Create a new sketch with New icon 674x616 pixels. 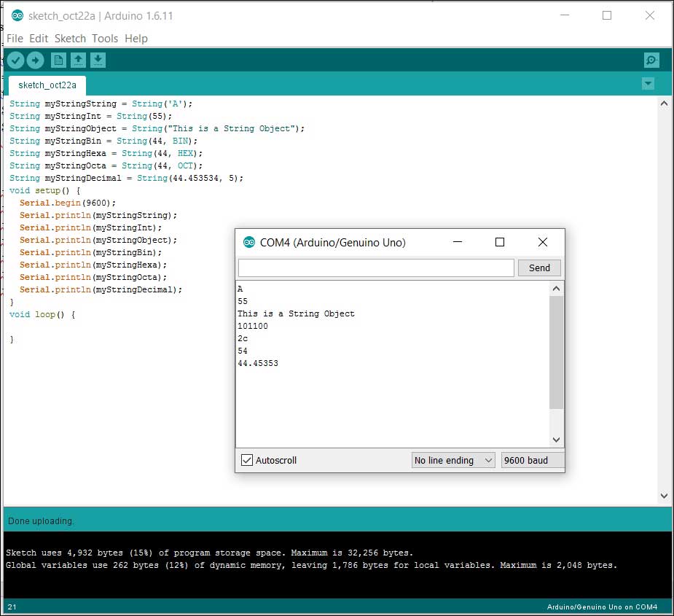[59, 60]
